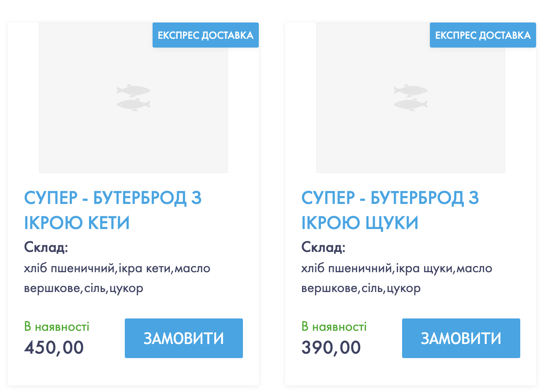Click the lower fish icon in the Щуки sandwich placeholder

coord(410,105)
